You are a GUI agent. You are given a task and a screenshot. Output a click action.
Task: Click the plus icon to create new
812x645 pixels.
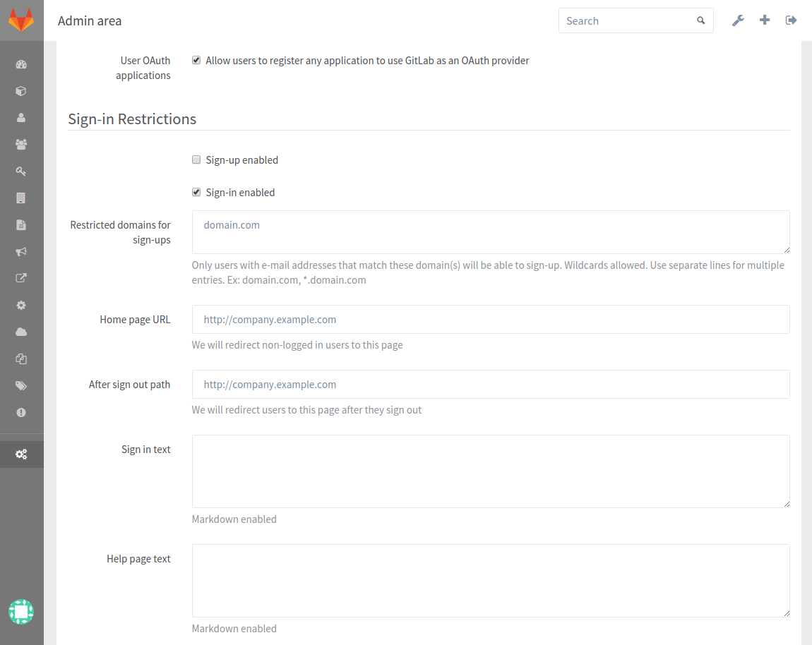[765, 20]
